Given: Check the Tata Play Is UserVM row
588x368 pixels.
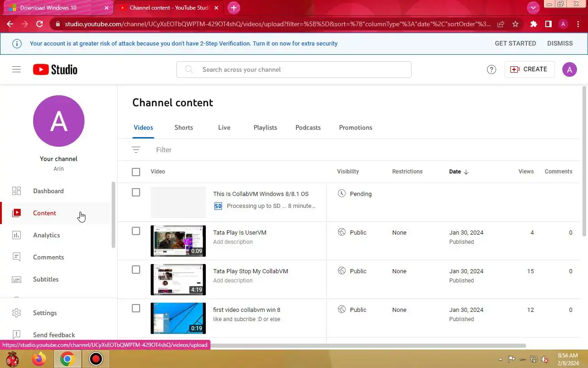Looking at the screenshot, I should click(x=136, y=231).
